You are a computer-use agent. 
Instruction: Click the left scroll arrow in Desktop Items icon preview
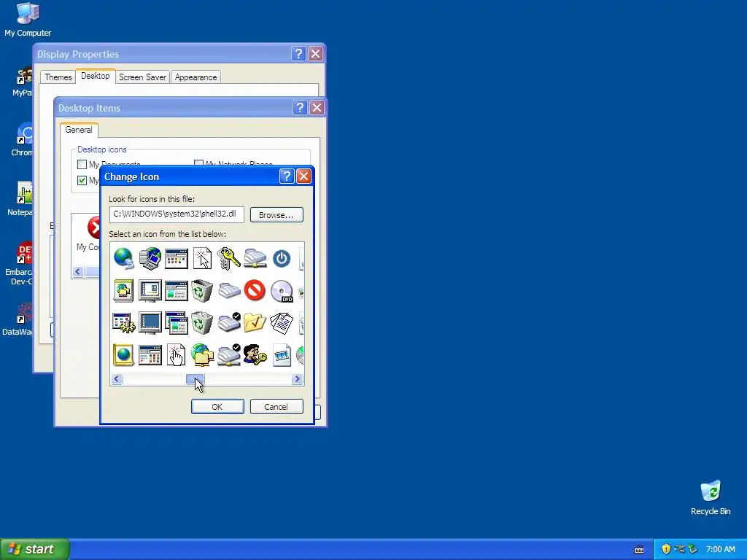(x=78, y=272)
